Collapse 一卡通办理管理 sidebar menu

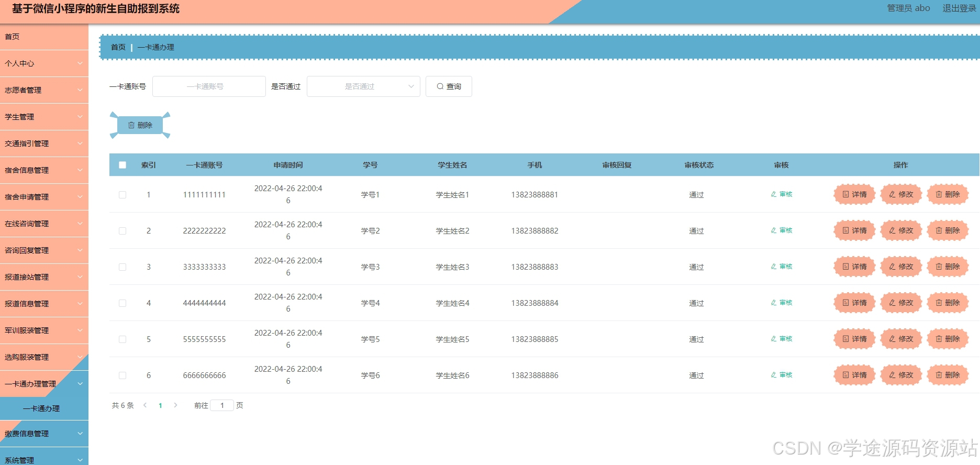click(x=44, y=384)
